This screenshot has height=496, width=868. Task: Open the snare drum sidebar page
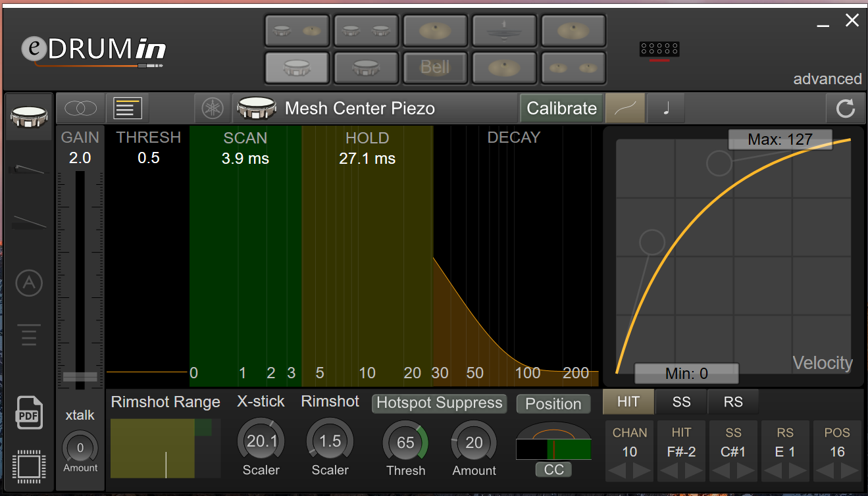[x=29, y=117]
